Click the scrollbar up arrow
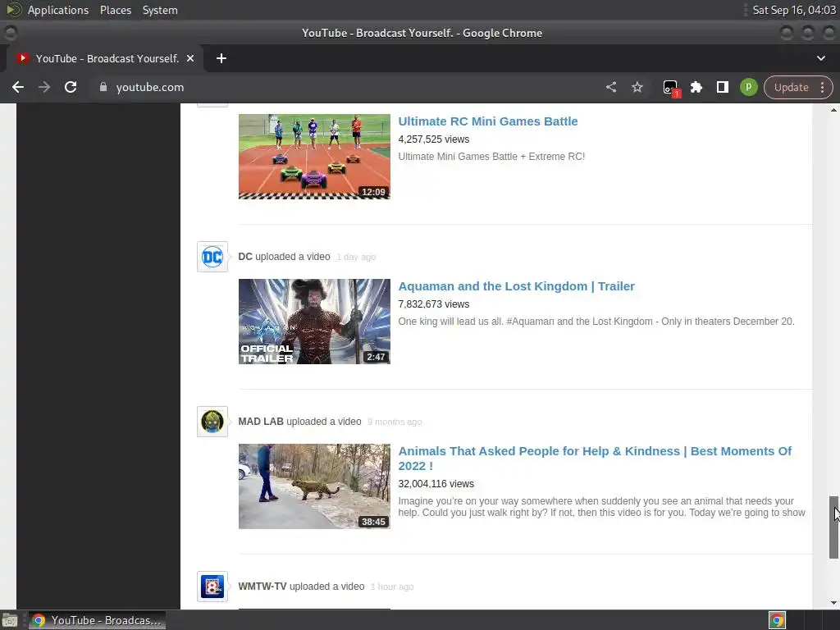The width and height of the screenshot is (840, 630). coord(833,110)
